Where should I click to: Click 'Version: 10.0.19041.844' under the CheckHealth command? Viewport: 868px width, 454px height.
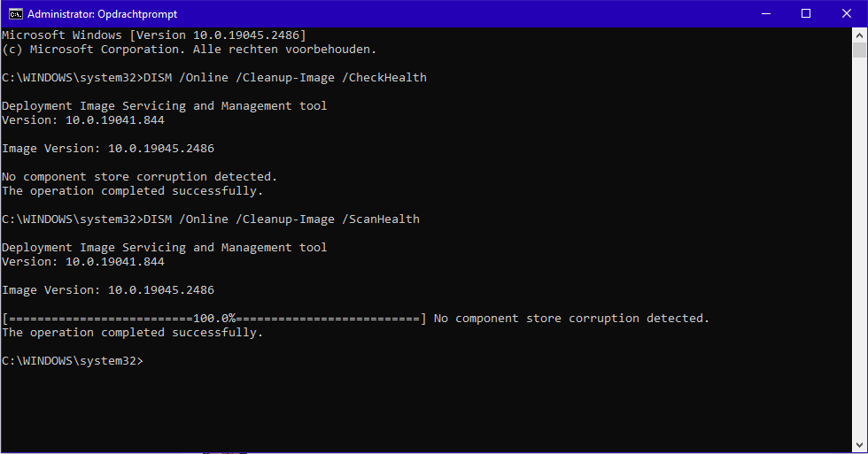[x=83, y=120]
